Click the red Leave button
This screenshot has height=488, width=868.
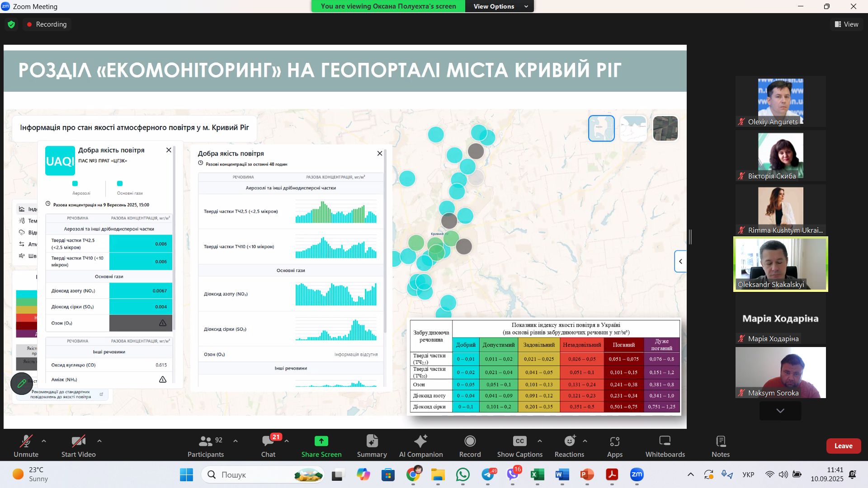843,446
